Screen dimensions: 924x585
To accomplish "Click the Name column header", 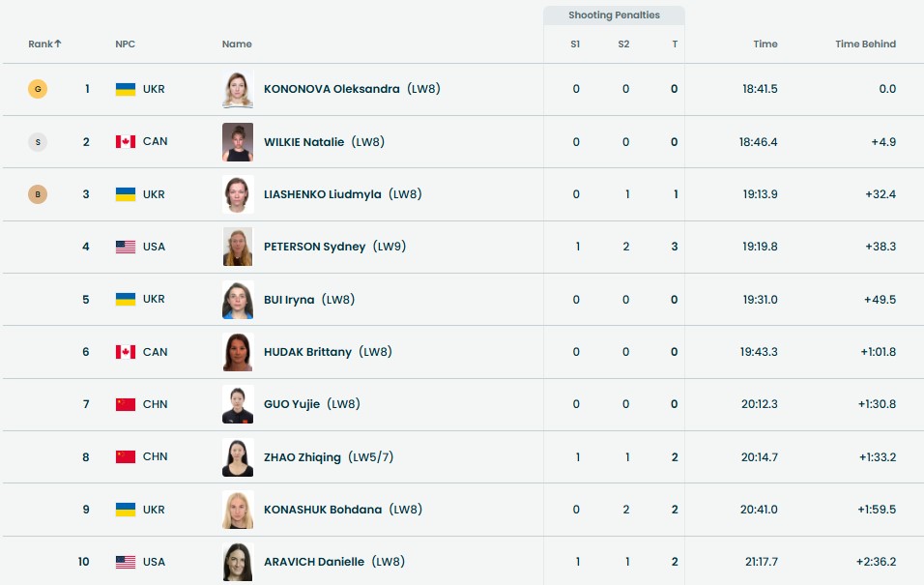I will 237,44.
